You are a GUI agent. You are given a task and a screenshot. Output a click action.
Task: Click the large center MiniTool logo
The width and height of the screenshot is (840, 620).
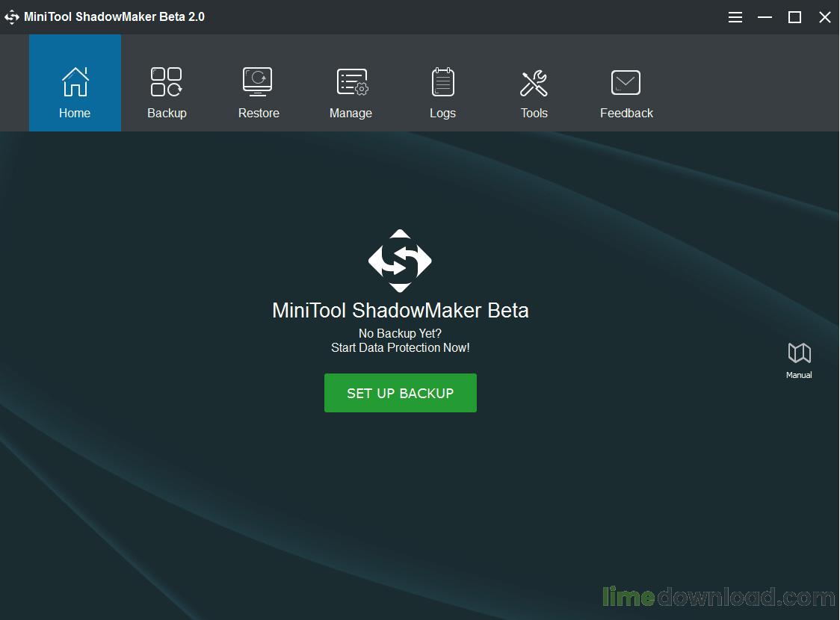pos(400,261)
